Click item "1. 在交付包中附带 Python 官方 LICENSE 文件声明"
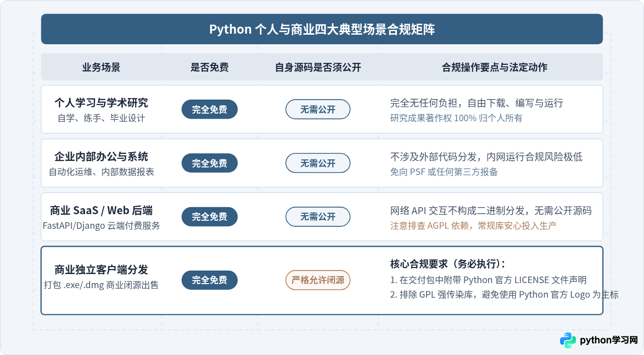 pos(489,280)
